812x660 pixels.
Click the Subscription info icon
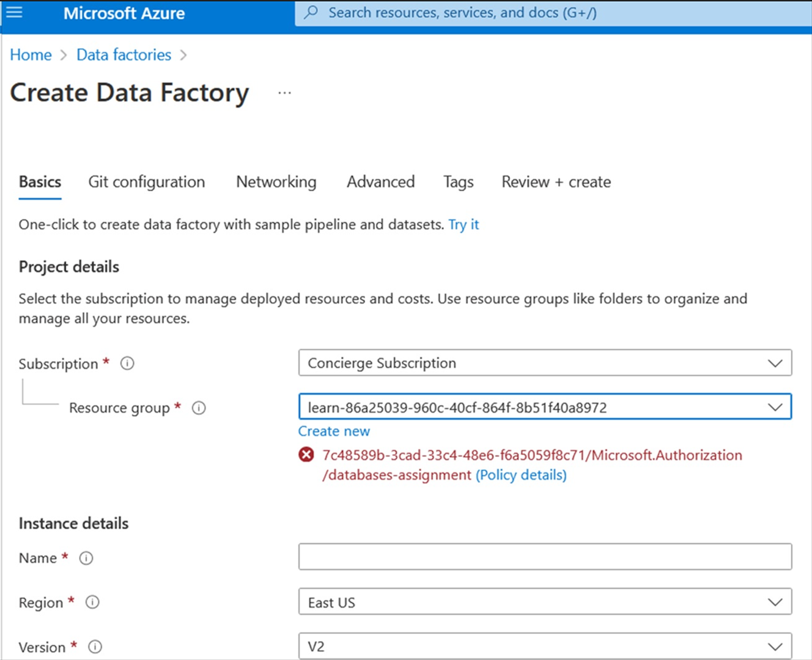[x=127, y=363]
